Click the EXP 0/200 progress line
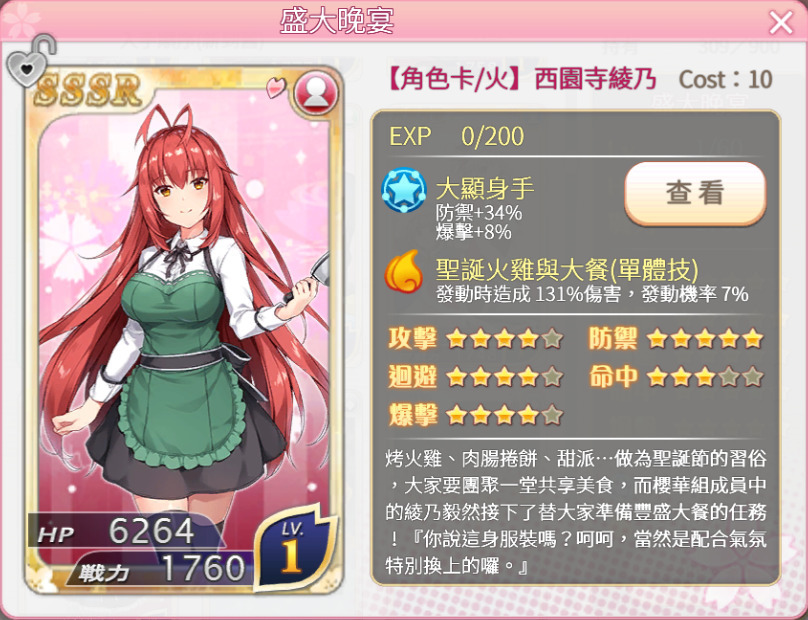 457,136
